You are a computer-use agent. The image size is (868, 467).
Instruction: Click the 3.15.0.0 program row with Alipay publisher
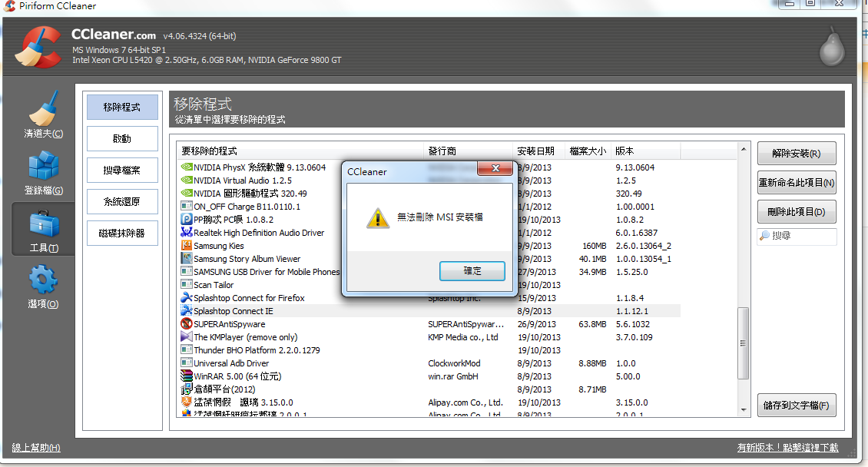[x=429, y=402]
